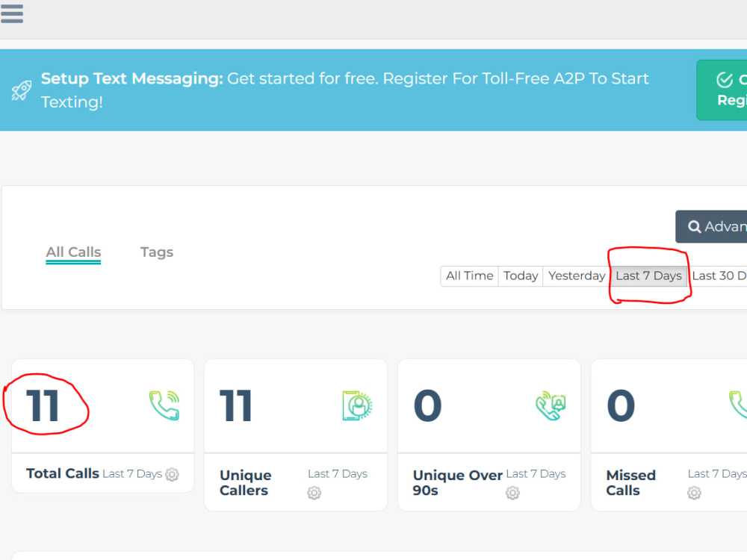747x560 pixels.
Task: Click Last 7 Days text beside Total Calls
Action: [132, 474]
